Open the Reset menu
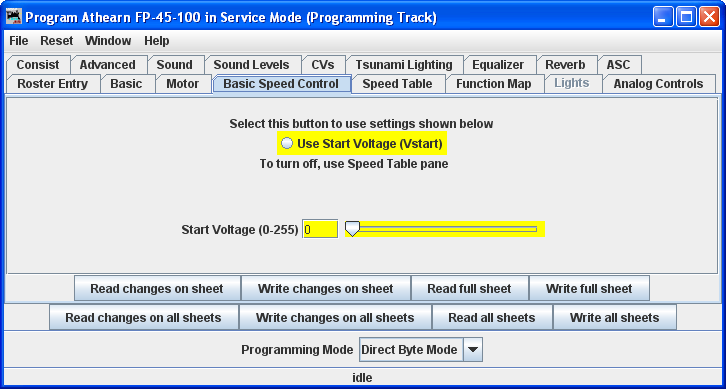Image resolution: width=726 pixels, height=389 pixels. point(56,41)
